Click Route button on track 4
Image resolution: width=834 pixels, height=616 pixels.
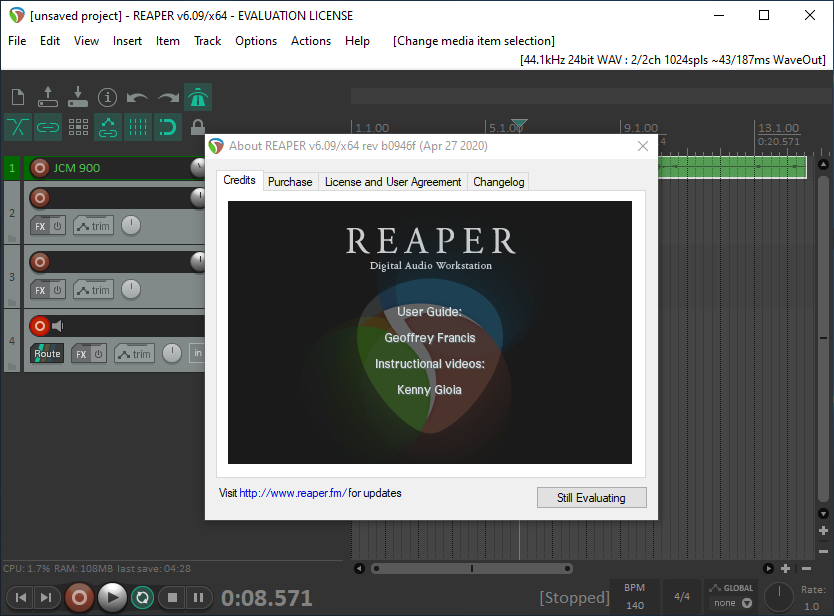coord(47,354)
